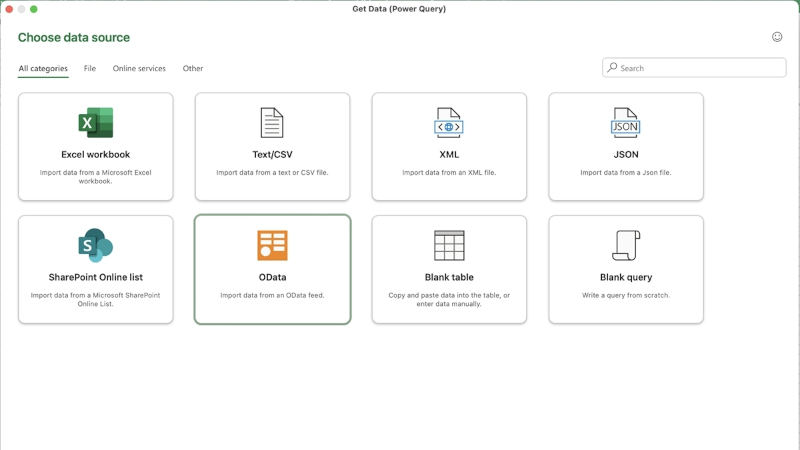This screenshot has width=800, height=450.
Task: Open the Online services tab
Action: click(x=139, y=68)
